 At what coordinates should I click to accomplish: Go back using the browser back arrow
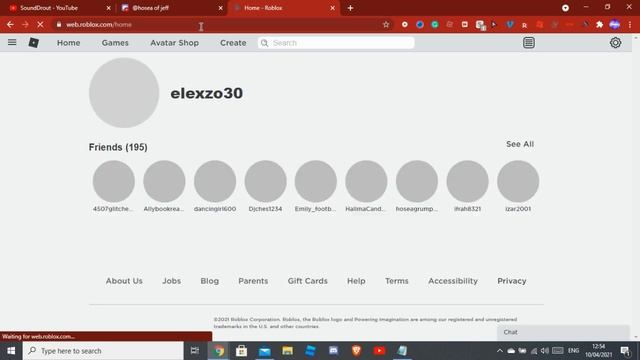coord(10,24)
